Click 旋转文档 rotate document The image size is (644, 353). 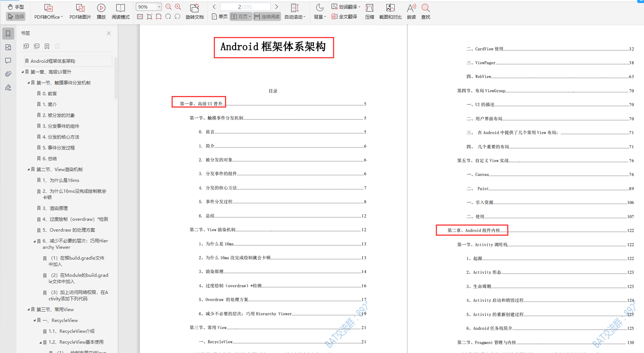coord(195,12)
